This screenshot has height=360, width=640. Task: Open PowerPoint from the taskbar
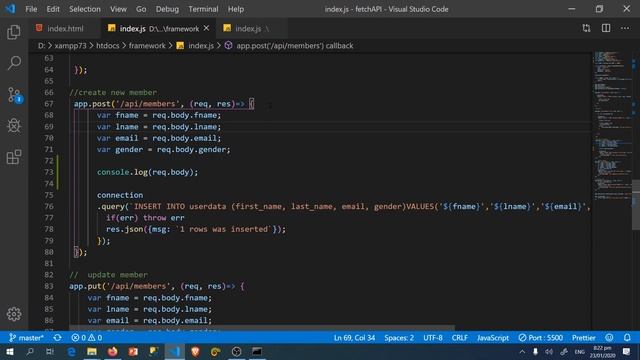(x=133, y=351)
